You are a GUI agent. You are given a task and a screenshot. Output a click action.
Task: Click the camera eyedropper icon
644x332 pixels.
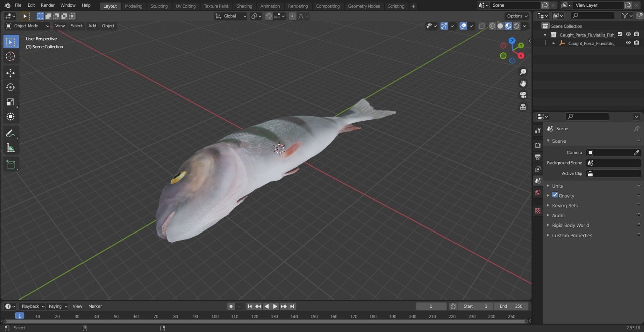click(x=636, y=153)
